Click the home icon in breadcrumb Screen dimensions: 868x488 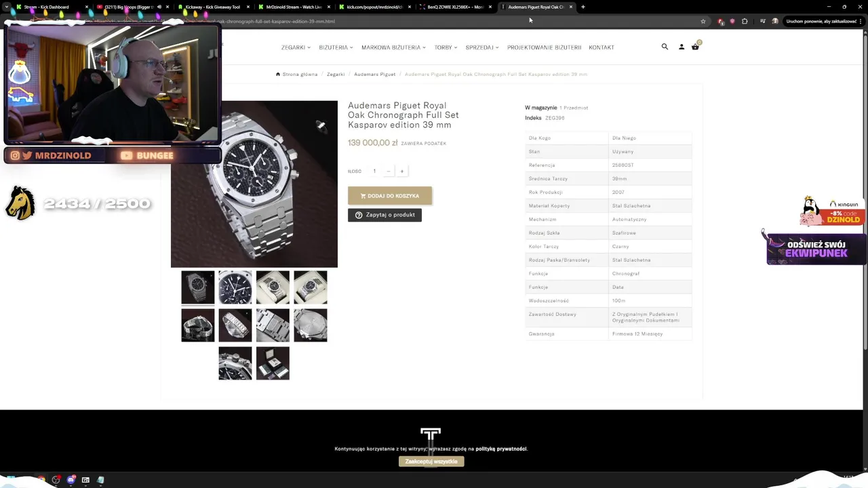(278, 74)
